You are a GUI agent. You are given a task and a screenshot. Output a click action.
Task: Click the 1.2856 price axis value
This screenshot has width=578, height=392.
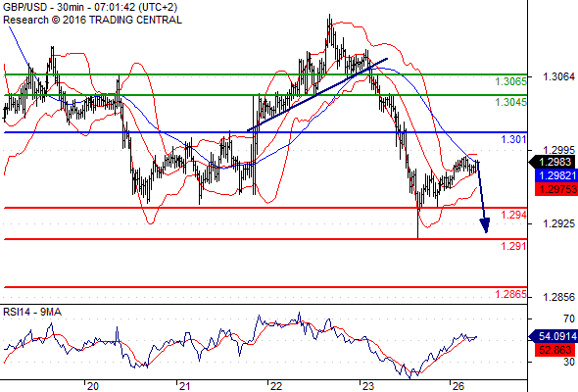click(558, 297)
